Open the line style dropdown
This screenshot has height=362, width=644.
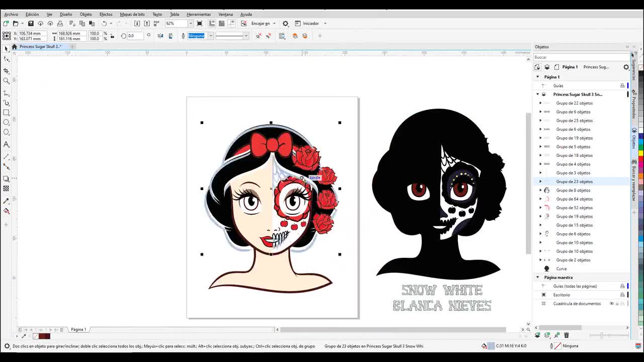coord(246,36)
